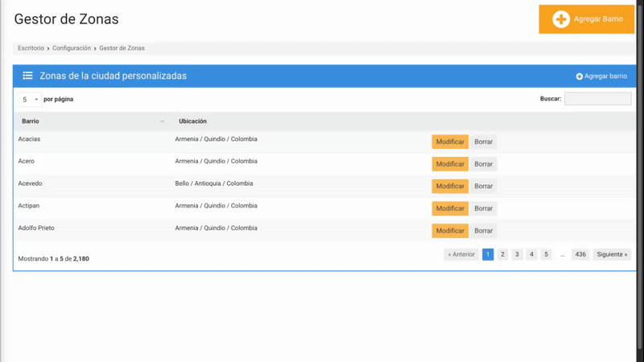
Task: Go to page 4
Action: tap(531, 254)
